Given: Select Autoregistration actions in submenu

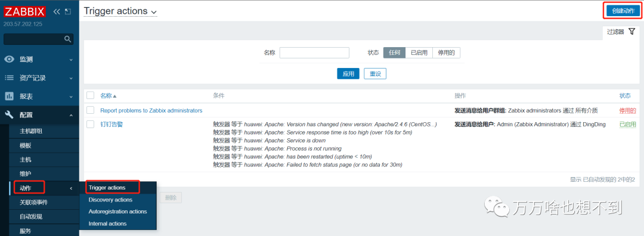Looking at the screenshot, I should click(x=117, y=212).
